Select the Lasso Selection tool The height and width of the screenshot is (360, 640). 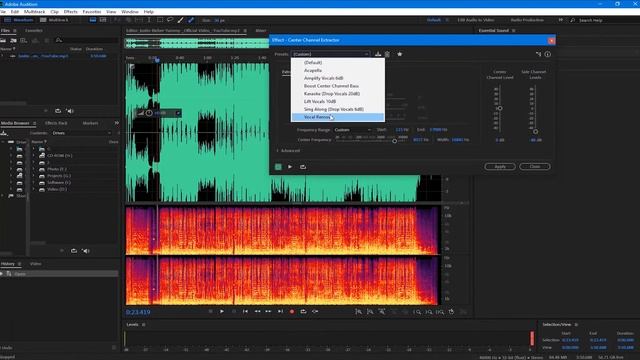point(170,20)
